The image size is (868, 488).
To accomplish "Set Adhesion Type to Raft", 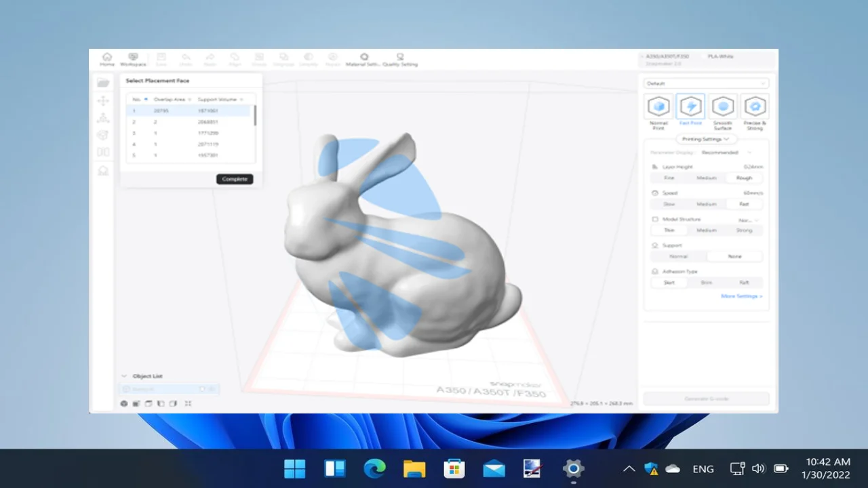I will pos(744,283).
